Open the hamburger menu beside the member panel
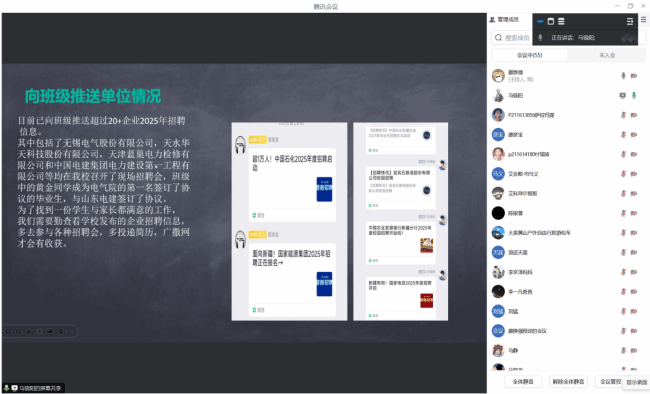The width and height of the screenshot is (650, 394). pyautogui.click(x=643, y=19)
